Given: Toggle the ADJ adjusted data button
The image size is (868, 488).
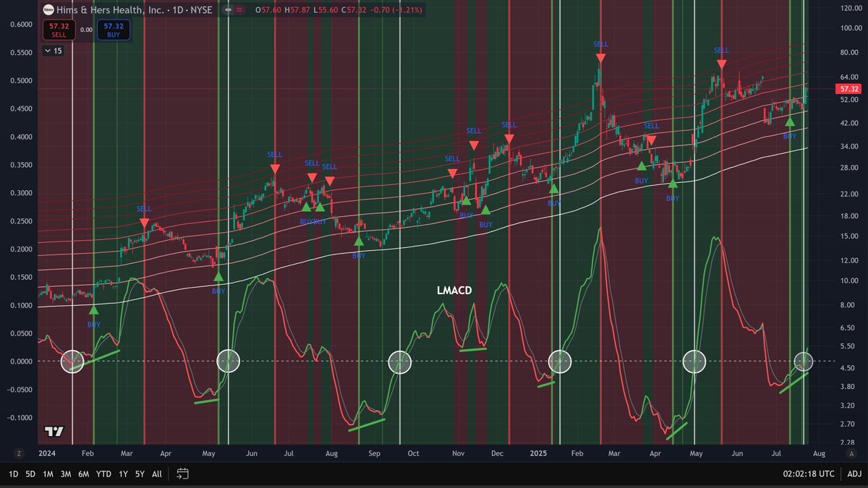Looking at the screenshot, I should pyautogui.click(x=854, y=474).
